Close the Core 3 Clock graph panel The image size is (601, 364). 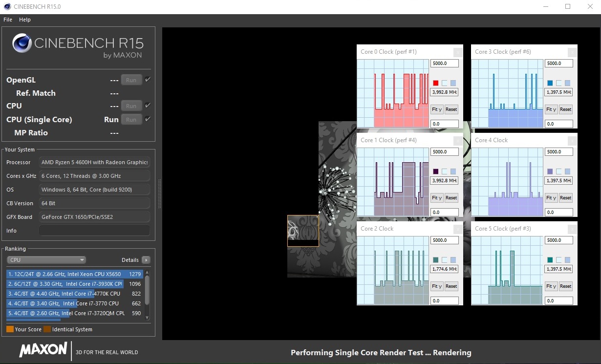coord(572,52)
